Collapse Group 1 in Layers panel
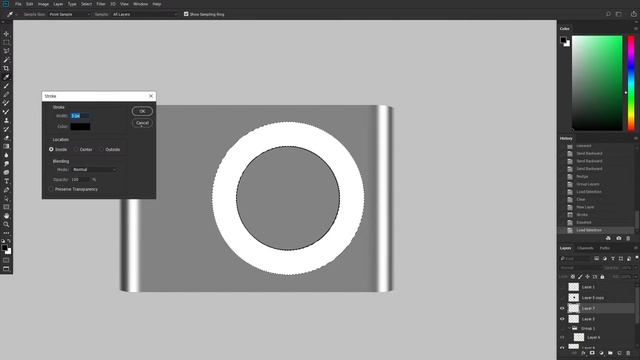The image size is (640, 360). (x=569, y=328)
